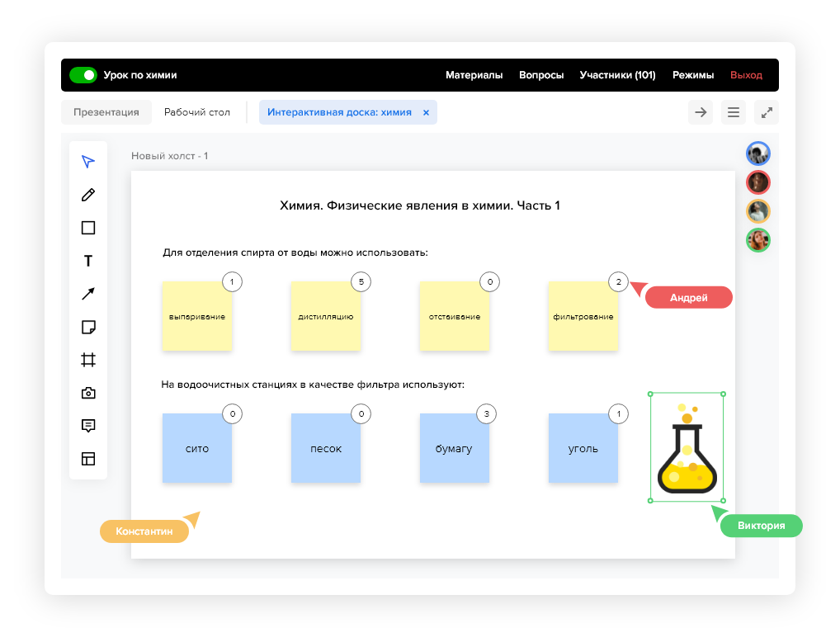840x642 pixels.
Task: Switch to the Презентация tab
Action: (106, 112)
